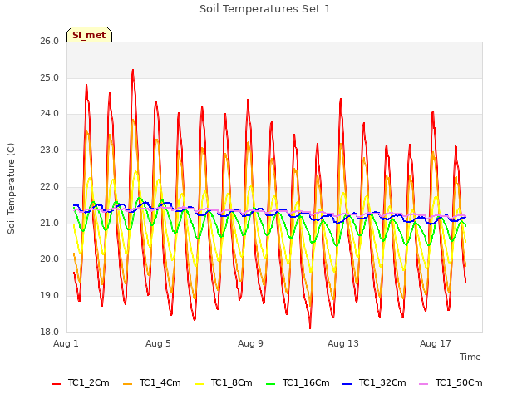The height and width of the screenshot is (399, 532).
Task: Click the 25.0 y-axis tick label
Action: pos(50,77)
